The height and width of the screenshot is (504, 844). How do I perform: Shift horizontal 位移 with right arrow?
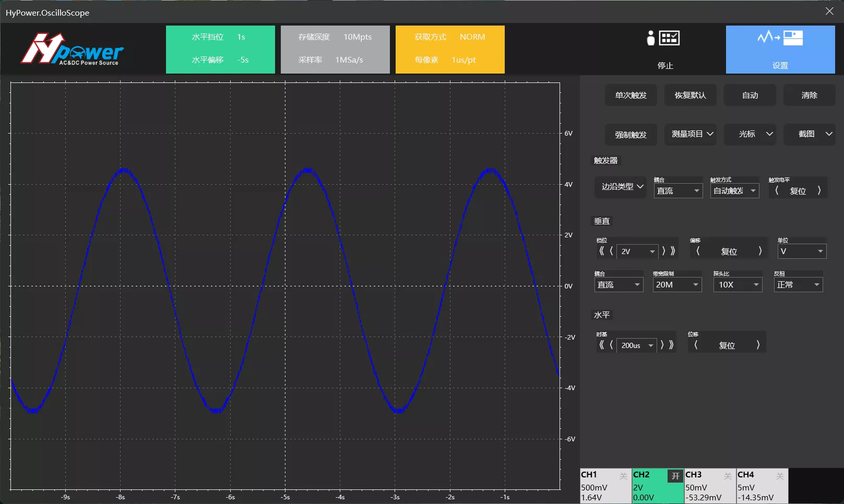(x=758, y=345)
